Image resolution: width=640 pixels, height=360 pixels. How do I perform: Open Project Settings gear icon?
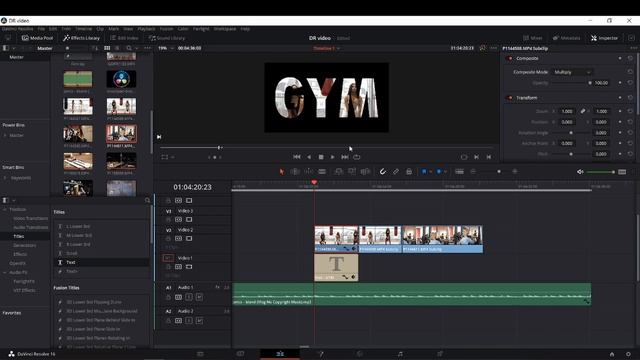click(x=628, y=354)
